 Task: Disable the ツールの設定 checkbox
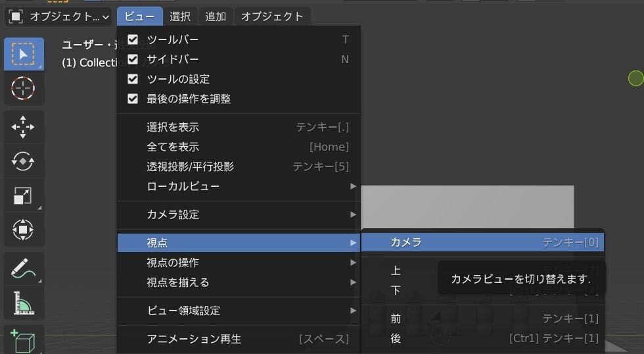click(133, 79)
